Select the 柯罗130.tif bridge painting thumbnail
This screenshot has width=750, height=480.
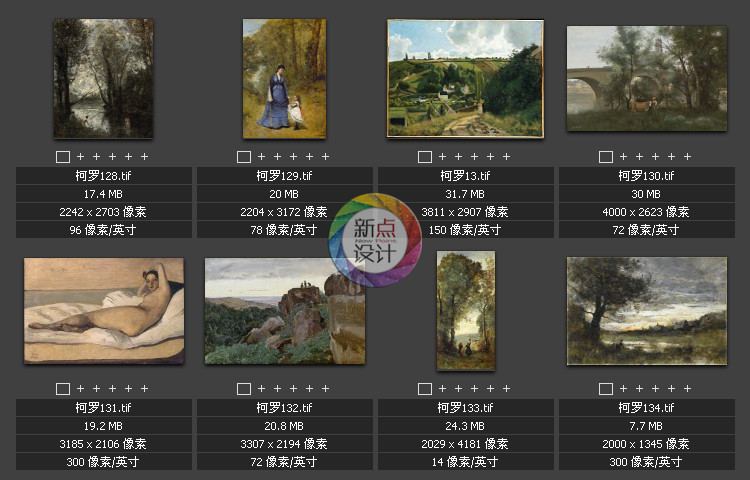[647, 78]
